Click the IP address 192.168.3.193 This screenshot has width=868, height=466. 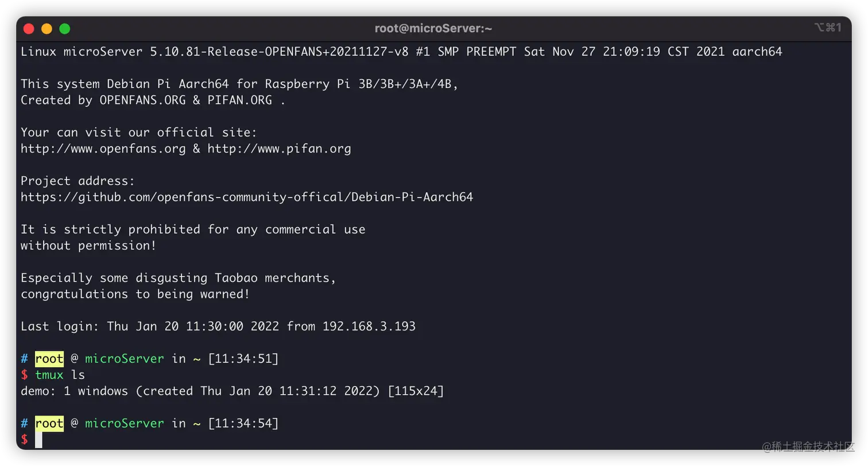[x=369, y=327]
